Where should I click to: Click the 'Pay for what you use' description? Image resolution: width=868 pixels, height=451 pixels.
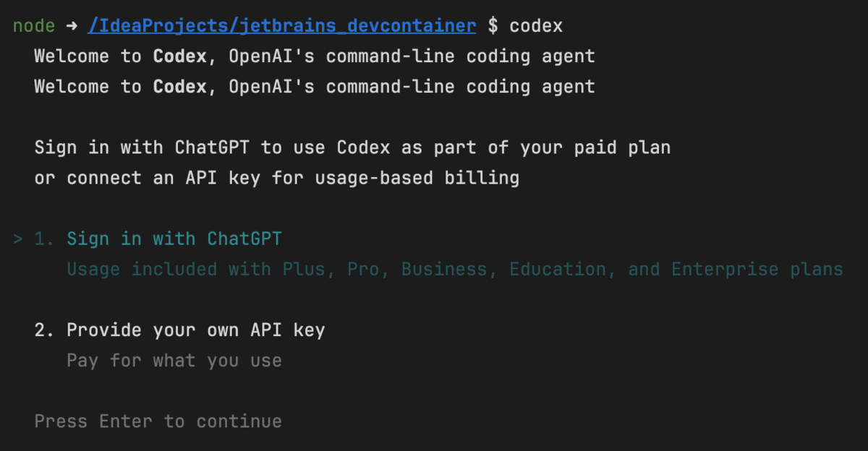pyautogui.click(x=174, y=361)
